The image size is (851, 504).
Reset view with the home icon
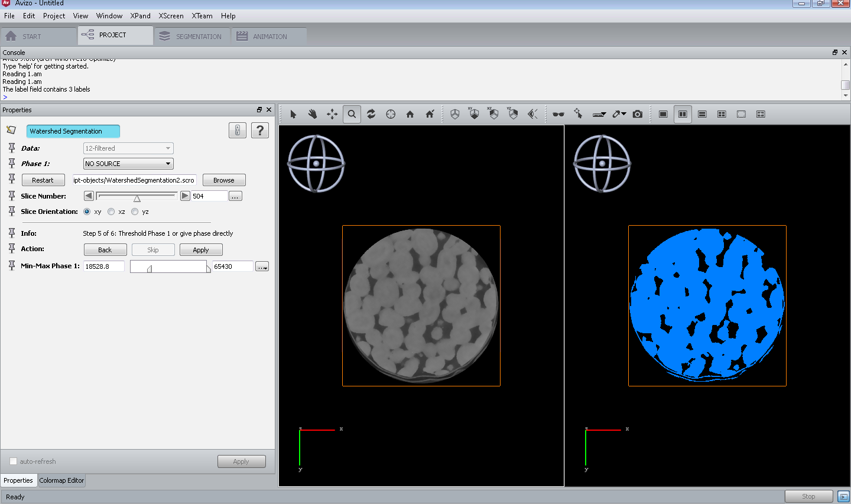[410, 114]
